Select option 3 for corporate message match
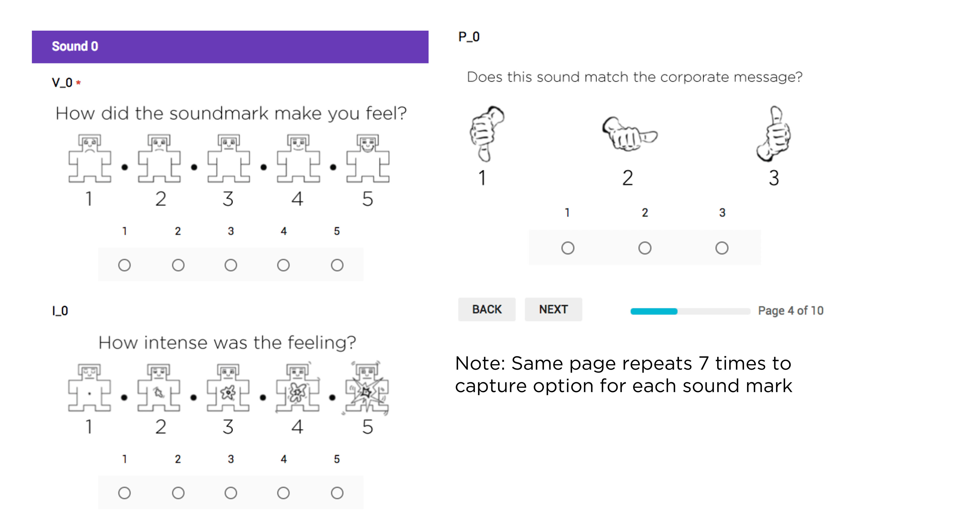980x511 pixels. (722, 248)
